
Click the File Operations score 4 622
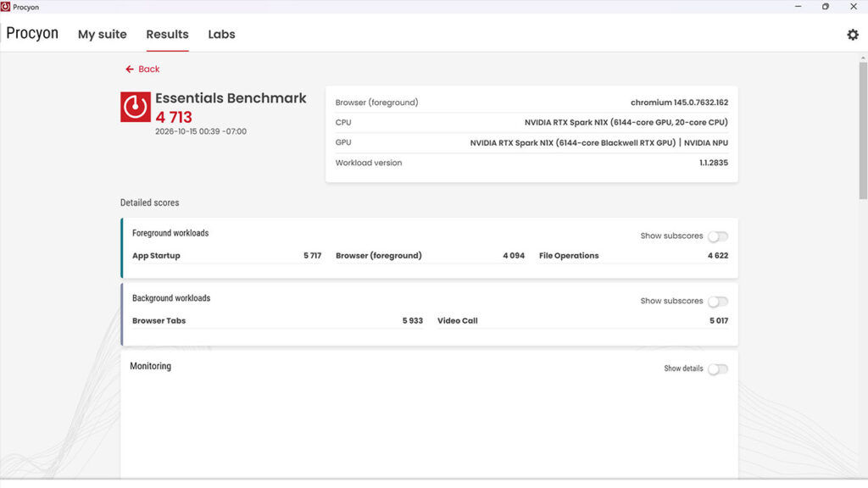coord(718,256)
